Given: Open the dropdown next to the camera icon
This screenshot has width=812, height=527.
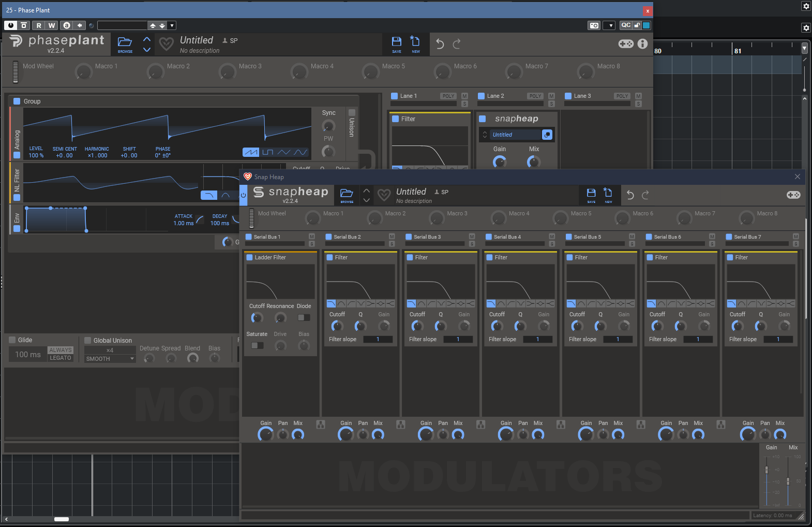Looking at the screenshot, I should [x=610, y=25].
